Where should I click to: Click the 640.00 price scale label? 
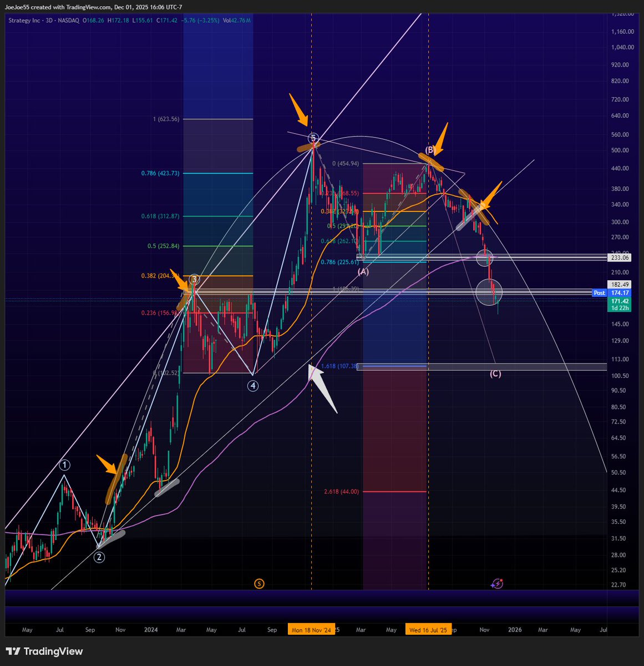point(620,116)
